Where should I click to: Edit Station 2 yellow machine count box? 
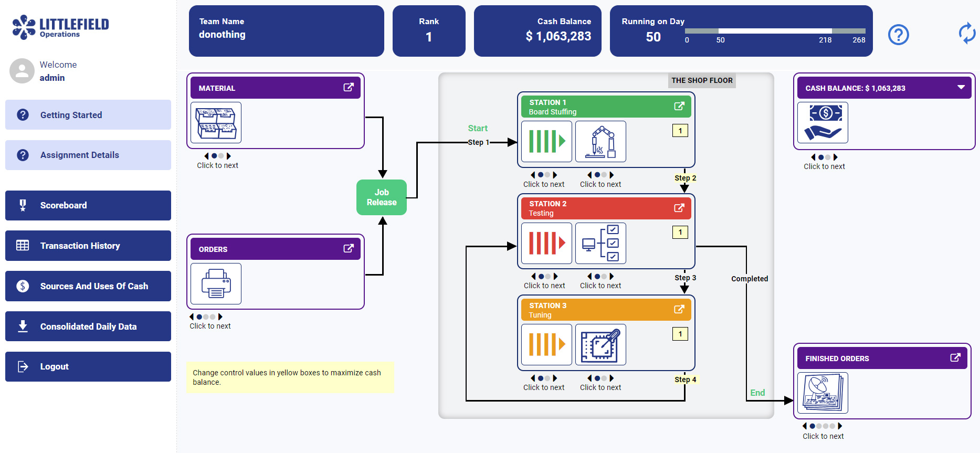pyautogui.click(x=680, y=232)
